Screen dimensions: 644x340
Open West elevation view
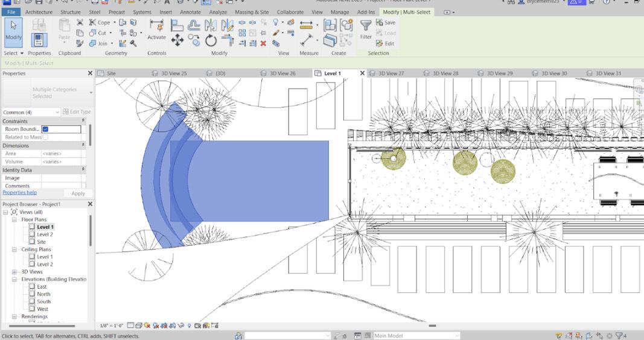point(42,309)
